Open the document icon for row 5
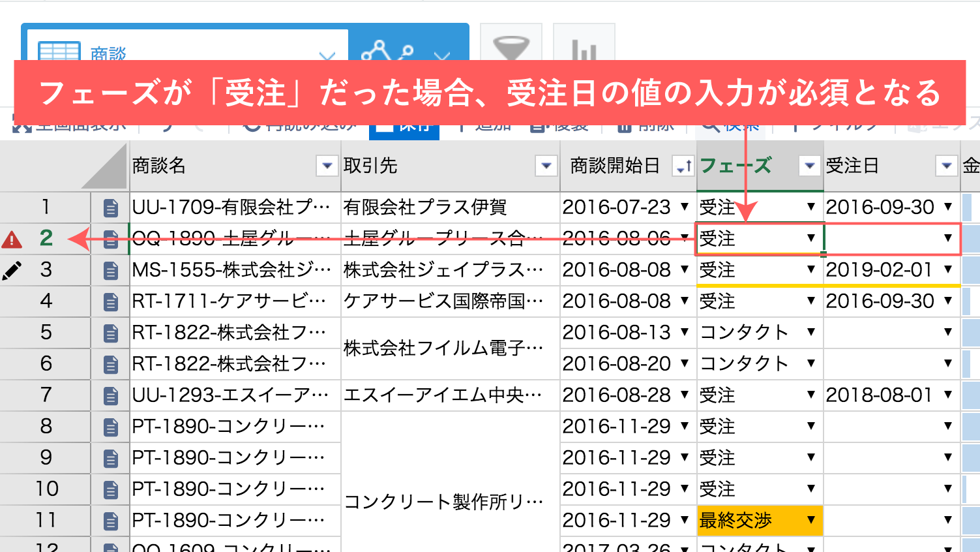This screenshot has height=552, width=980. (111, 333)
